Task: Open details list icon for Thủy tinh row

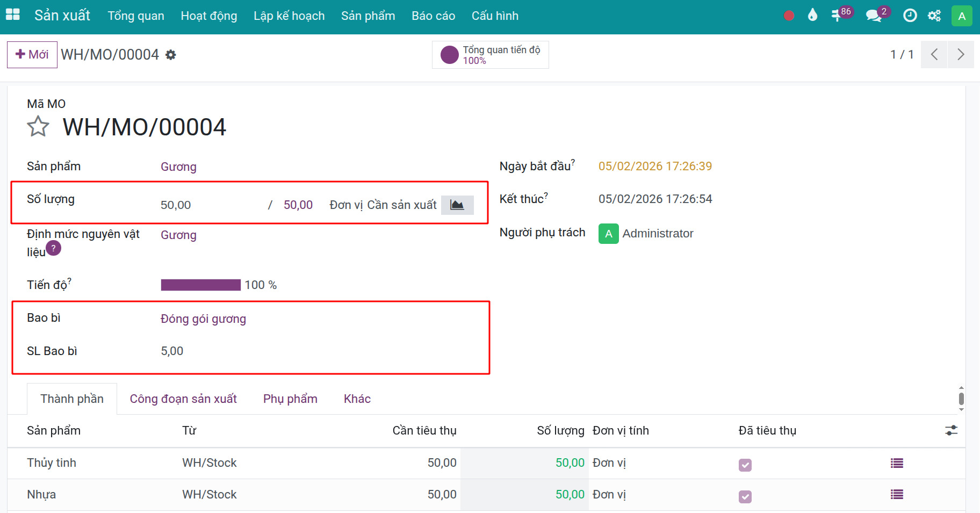Action: tap(896, 463)
